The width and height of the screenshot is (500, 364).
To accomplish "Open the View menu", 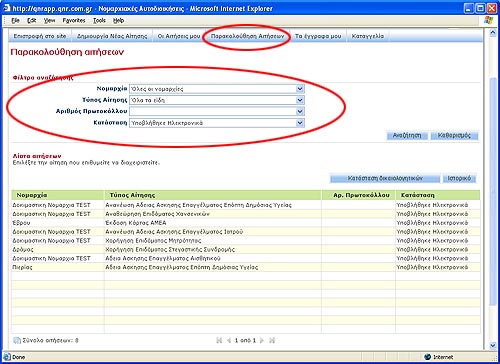I will [x=49, y=21].
